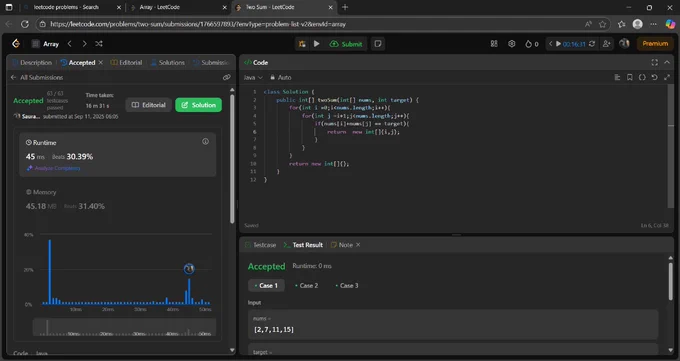Click the test result panel scrollbar
This screenshot has height=361, width=680.
click(671, 281)
